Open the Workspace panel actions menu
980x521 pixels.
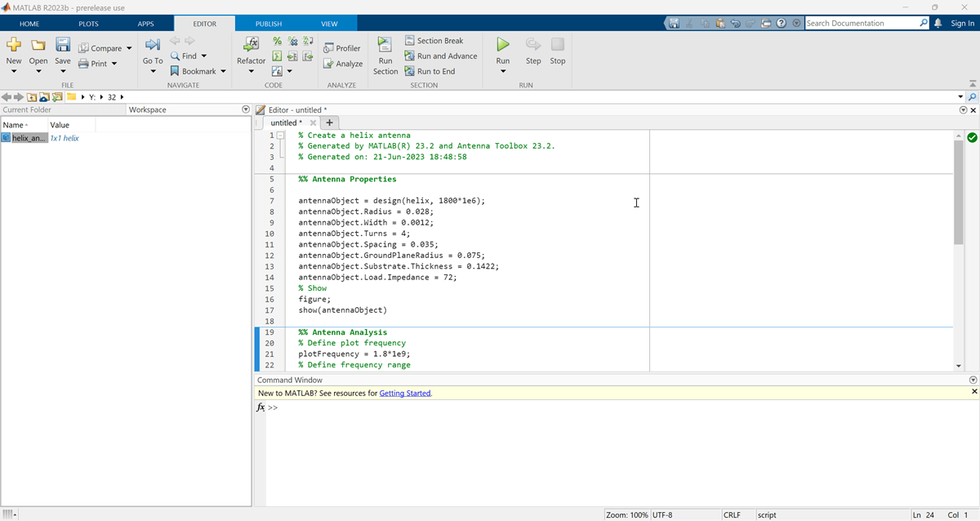246,109
